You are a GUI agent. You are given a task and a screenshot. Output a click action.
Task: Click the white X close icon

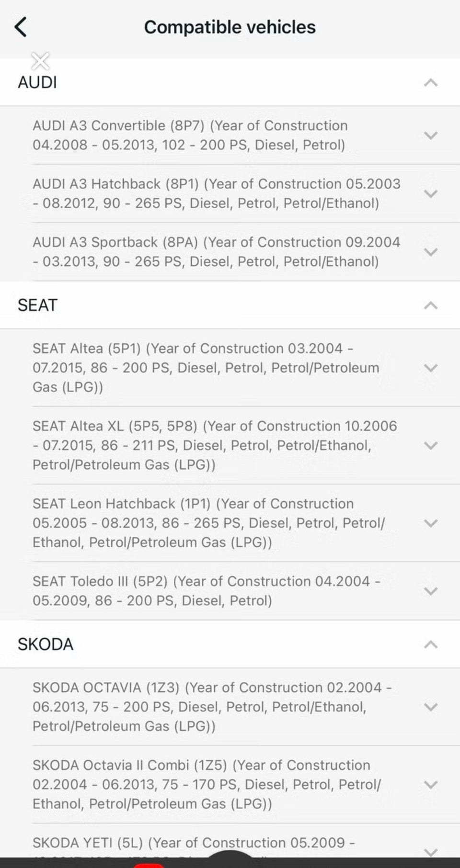click(40, 61)
